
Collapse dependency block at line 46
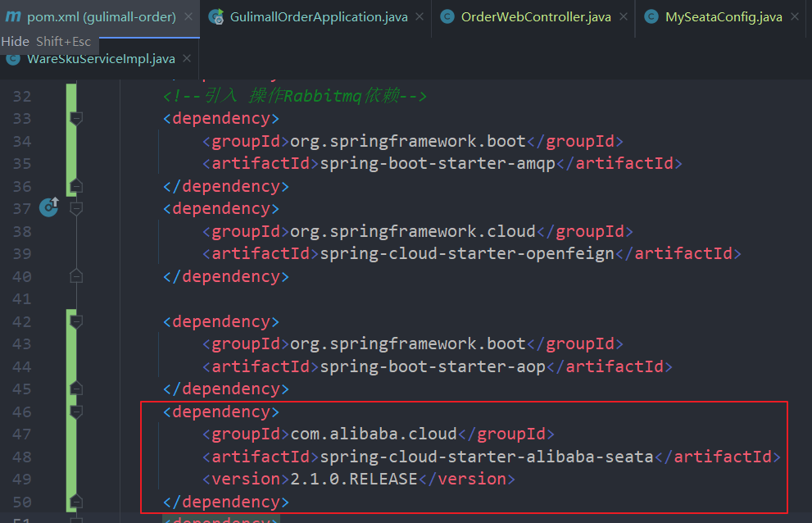(76, 412)
